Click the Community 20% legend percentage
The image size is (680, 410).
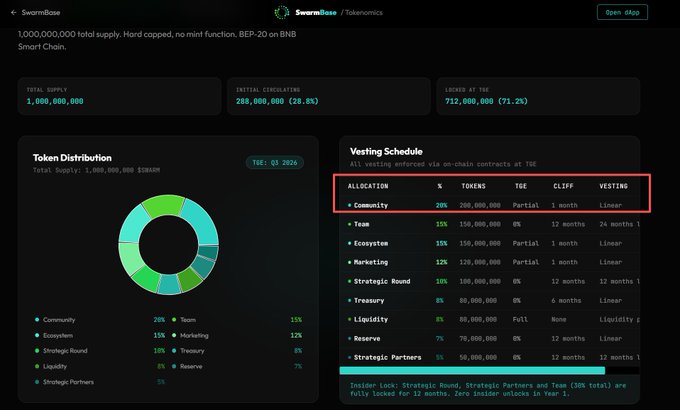point(159,320)
